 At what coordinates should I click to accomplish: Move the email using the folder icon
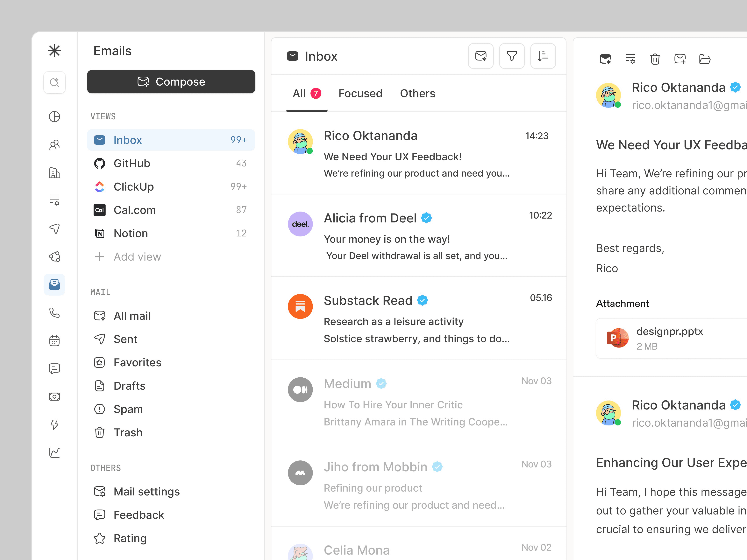(x=705, y=59)
